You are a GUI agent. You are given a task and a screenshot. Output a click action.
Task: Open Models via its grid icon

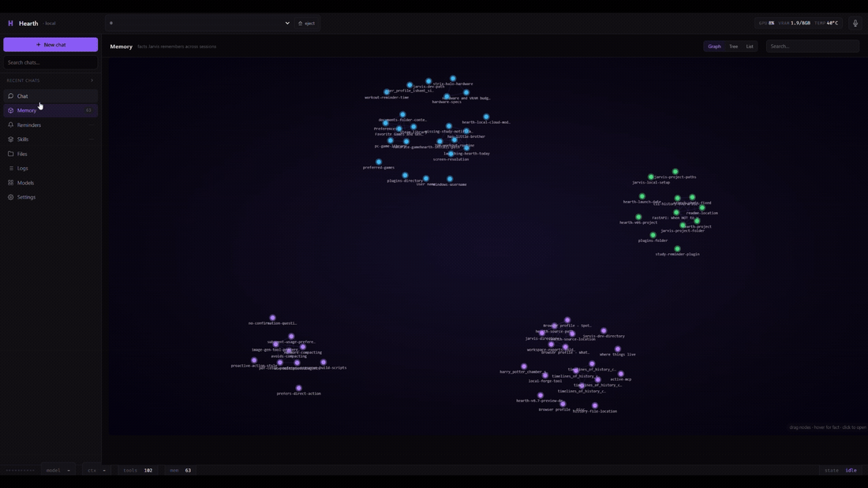pyautogui.click(x=10, y=183)
